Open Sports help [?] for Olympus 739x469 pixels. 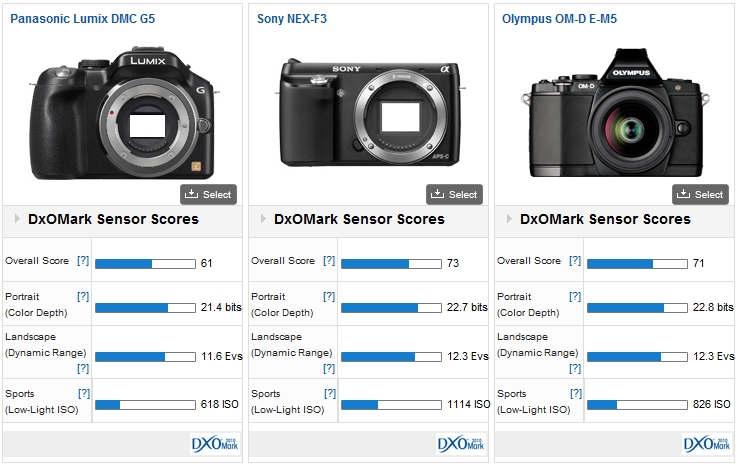(576, 394)
